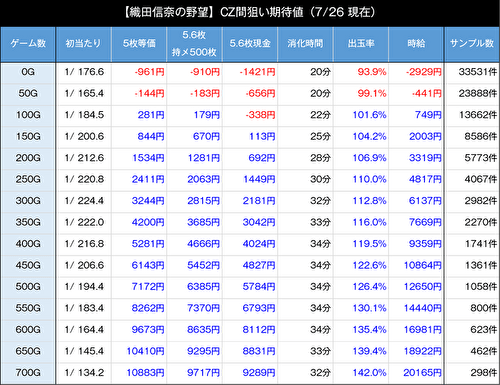Select the 101.6% cell in 100G row

coord(369,115)
